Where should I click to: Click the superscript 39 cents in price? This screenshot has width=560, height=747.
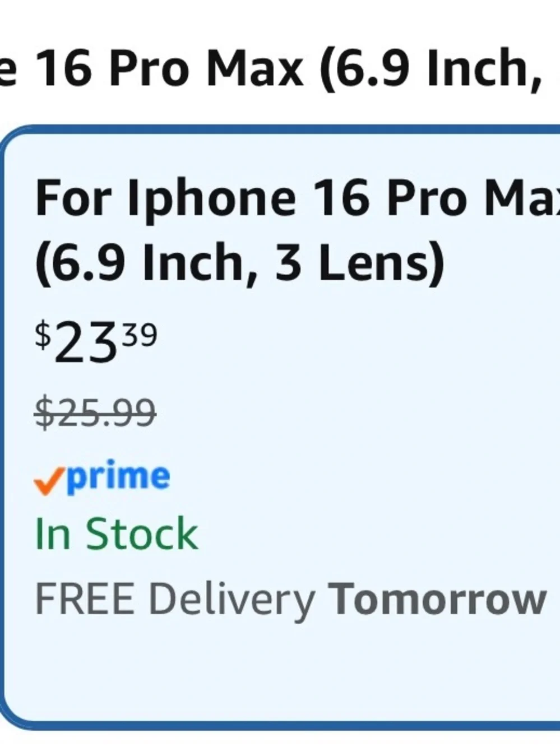[x=140, y=336]
